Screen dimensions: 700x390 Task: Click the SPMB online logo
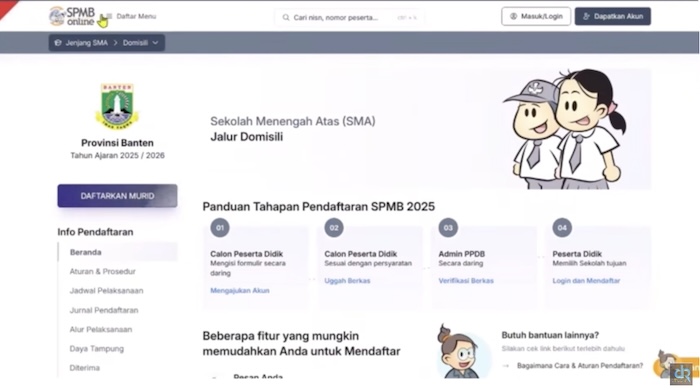coord(72,16)
